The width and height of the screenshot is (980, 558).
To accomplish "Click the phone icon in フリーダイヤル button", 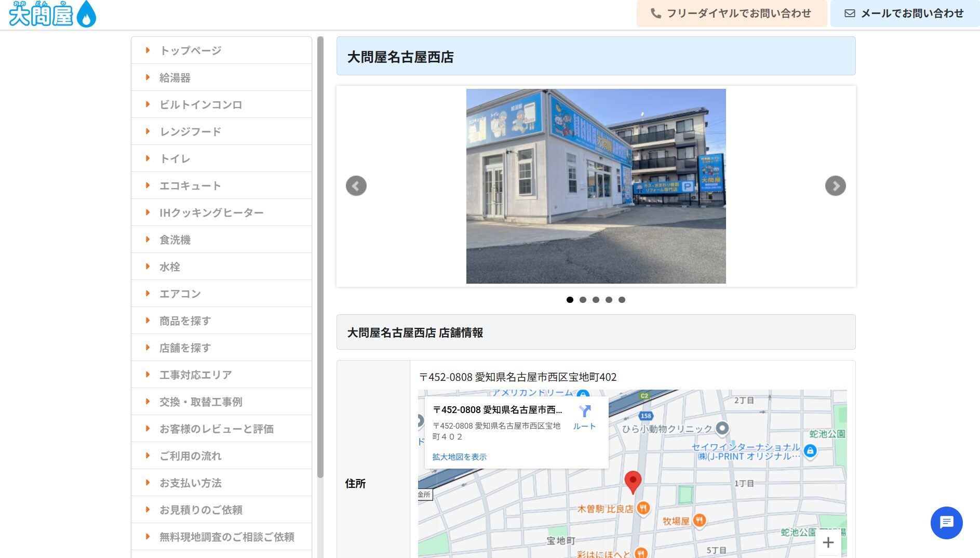I will (656, 14).
